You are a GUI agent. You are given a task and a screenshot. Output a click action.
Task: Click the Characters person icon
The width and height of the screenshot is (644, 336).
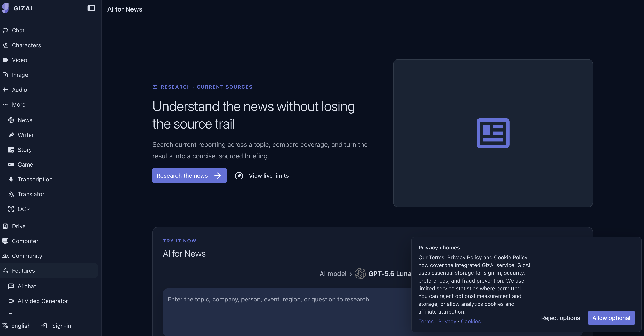[x=5, y=45]
